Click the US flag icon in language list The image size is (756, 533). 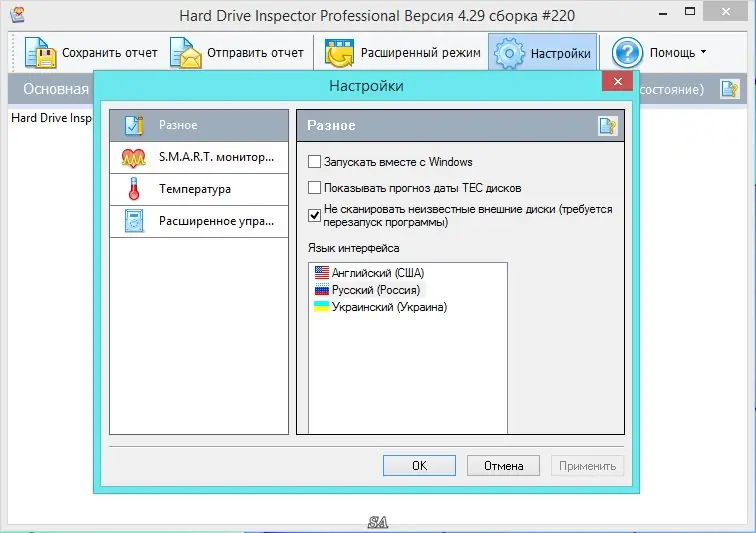click(x=322, y=273)
